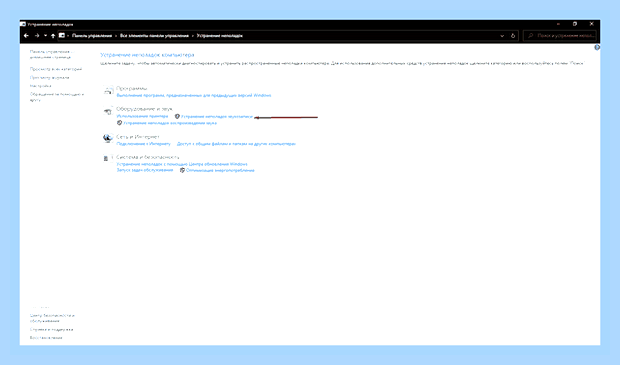
Task: Select 'Все элементы панели управления' breadcrumb
Action: (154, 36)
